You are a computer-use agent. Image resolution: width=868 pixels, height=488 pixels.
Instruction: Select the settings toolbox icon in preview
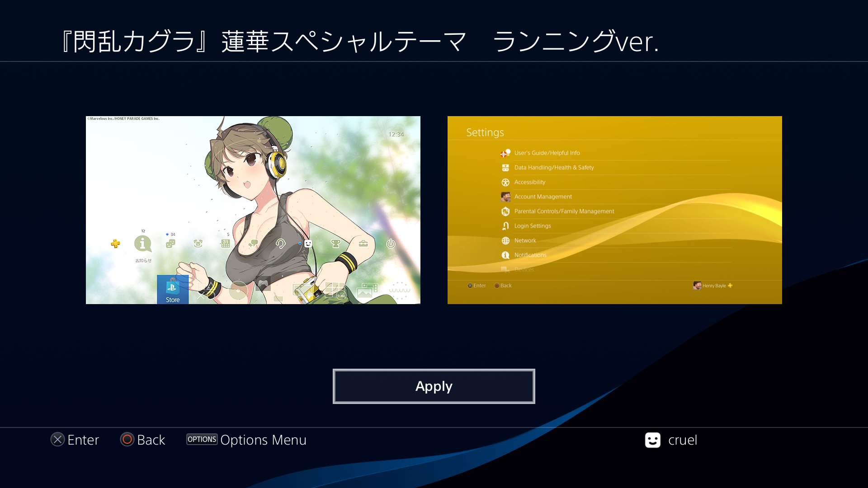coord(363,244)
